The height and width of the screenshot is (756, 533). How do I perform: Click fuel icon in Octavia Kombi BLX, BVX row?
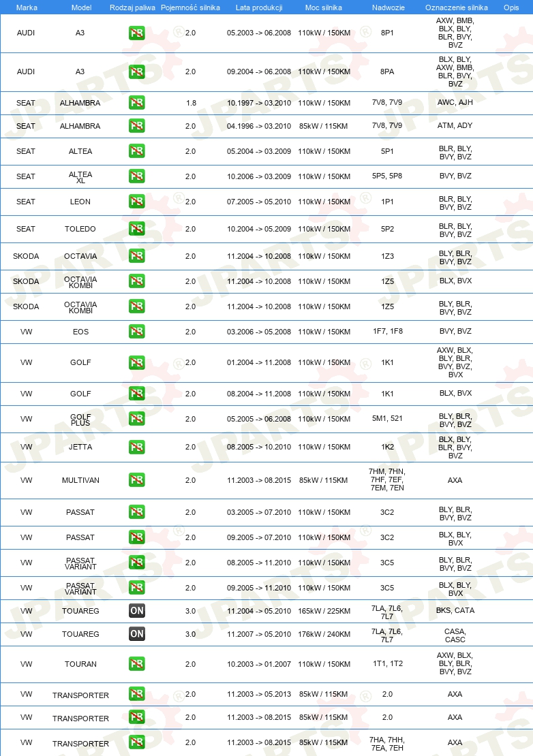[137, 281]
